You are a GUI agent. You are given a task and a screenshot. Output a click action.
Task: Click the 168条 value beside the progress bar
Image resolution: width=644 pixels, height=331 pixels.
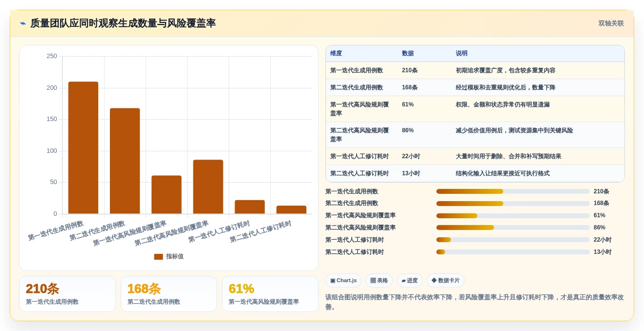[x=601, y=203]
